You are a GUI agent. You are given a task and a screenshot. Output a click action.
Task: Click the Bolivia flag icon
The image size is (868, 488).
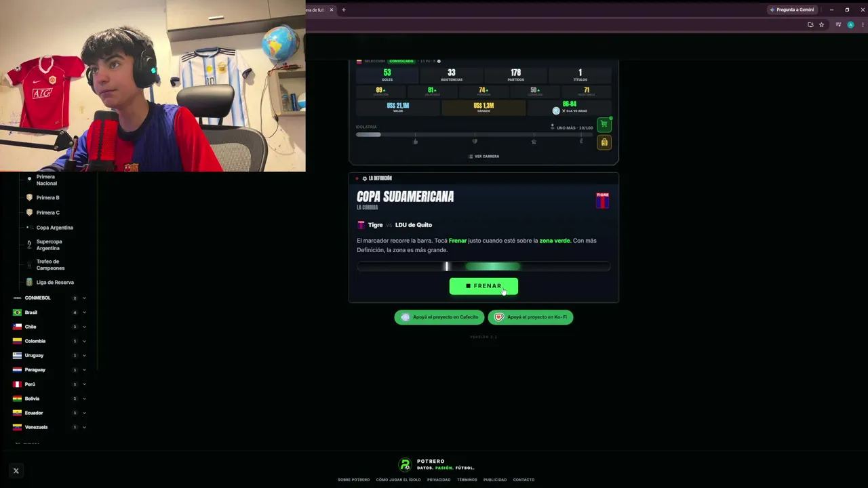17,399
